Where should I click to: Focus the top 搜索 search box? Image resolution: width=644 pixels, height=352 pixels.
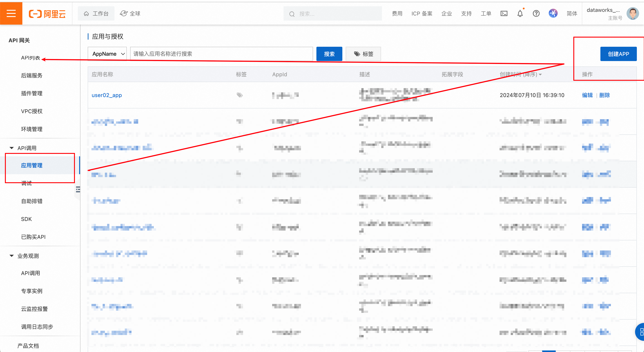click(x=333, y=13)
